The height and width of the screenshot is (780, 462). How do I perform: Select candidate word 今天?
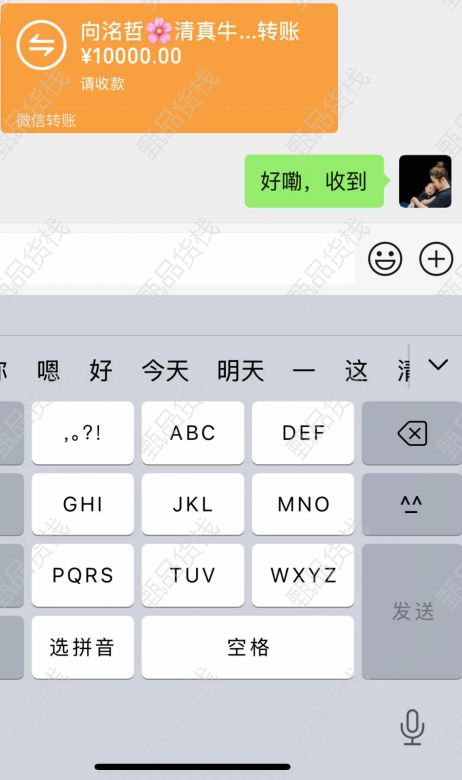165,371
